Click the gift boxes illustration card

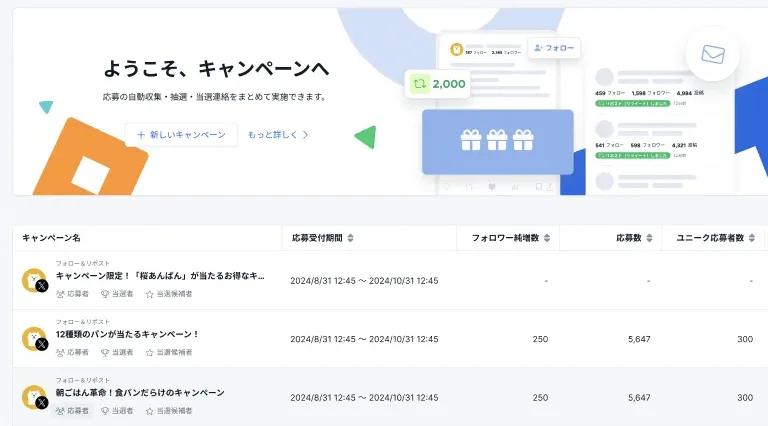click(x=497, y=141)
